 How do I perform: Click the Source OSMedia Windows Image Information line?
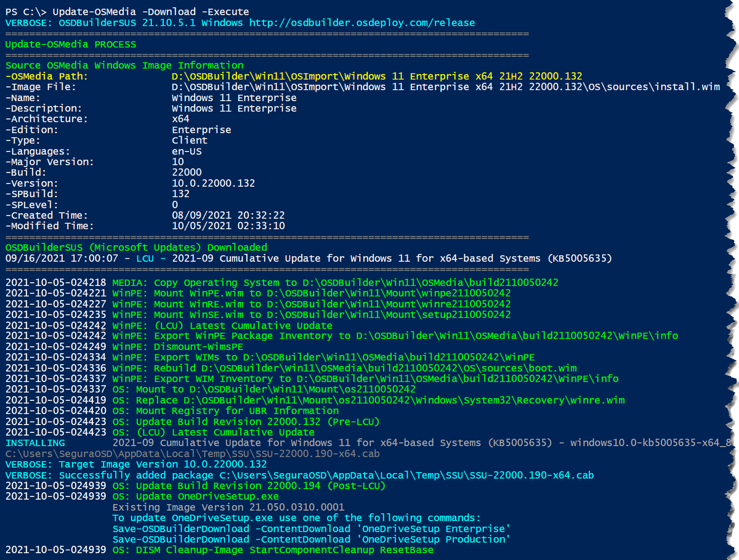click(x=124, y=65)
